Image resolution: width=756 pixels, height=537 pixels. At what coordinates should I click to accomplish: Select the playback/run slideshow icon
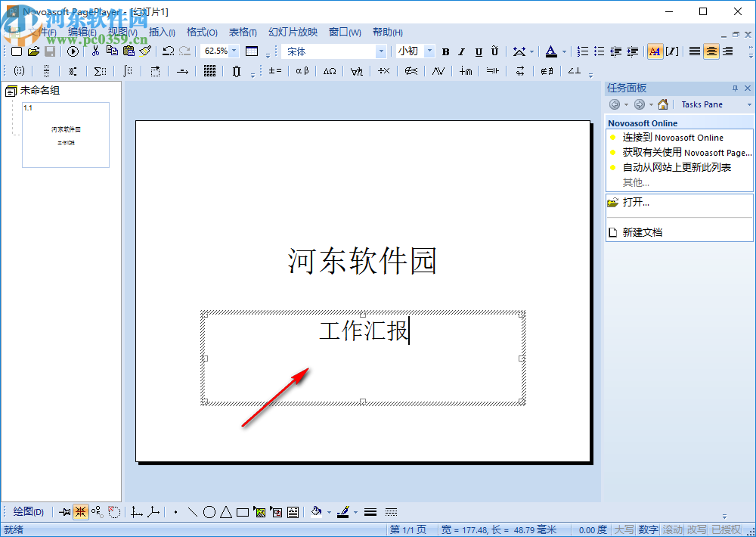(72, 51)
